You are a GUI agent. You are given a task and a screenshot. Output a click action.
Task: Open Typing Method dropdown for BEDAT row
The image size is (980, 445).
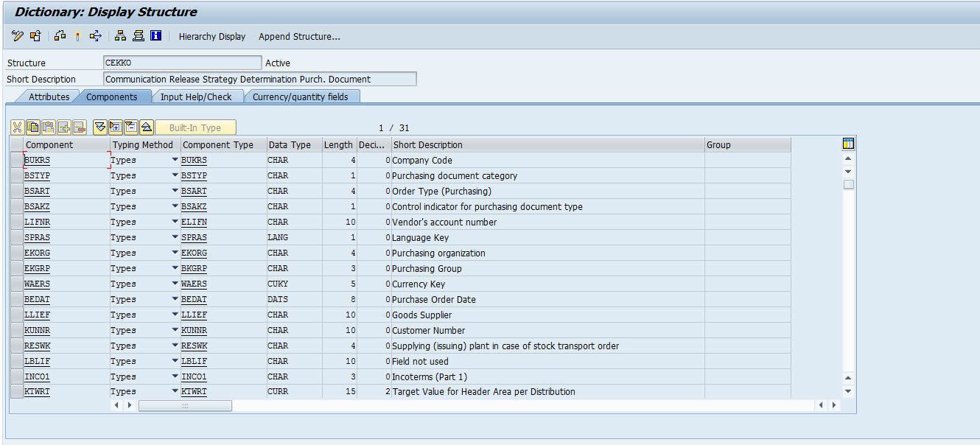(x=175, y=299)
